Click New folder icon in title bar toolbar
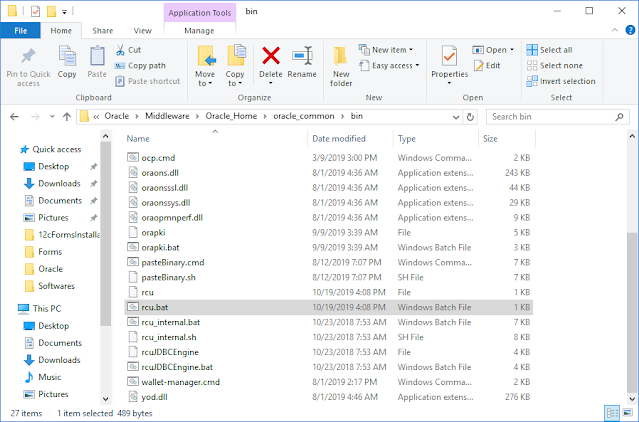Screen dimensions: 639x422 click(x=51, y=11)
